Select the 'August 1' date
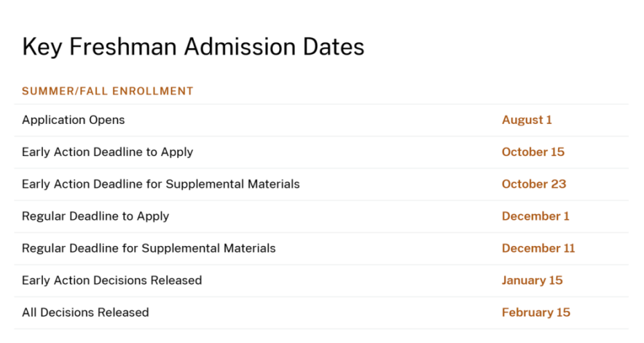Image resolution: width=644 pixels, height=343 pixels. click(x=527, y=120)
